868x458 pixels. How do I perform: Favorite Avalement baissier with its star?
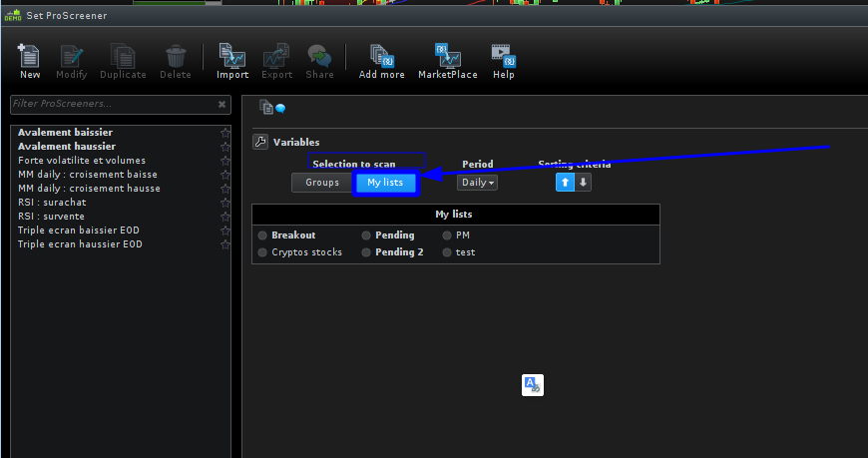point(225,133)
